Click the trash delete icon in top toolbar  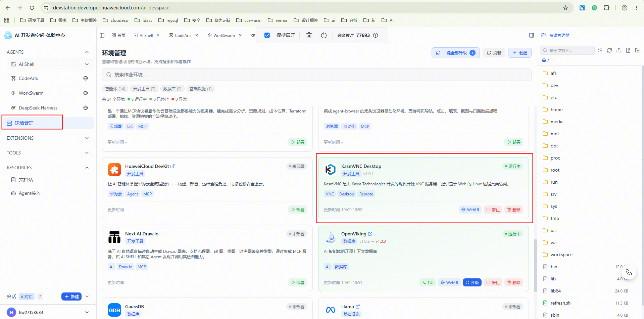coord(309,35)
